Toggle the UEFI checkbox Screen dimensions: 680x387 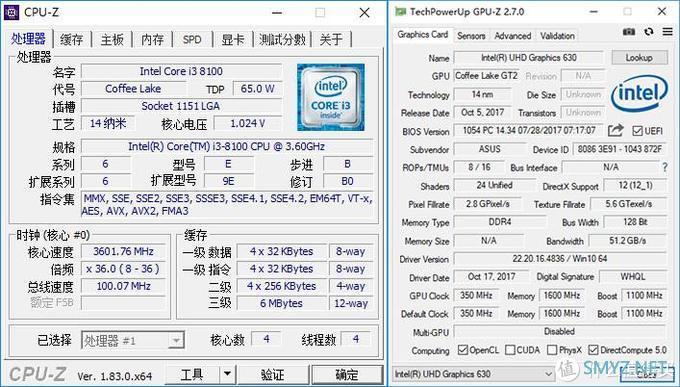637,130
